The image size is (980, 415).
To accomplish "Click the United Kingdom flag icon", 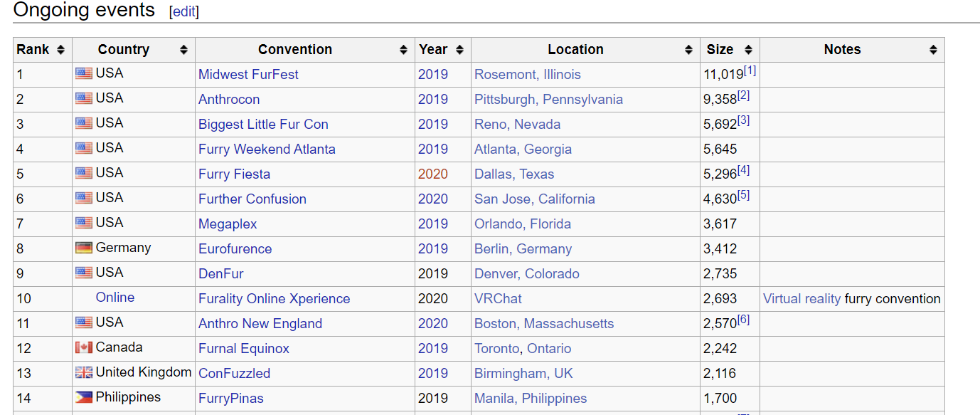I will 84,372.
